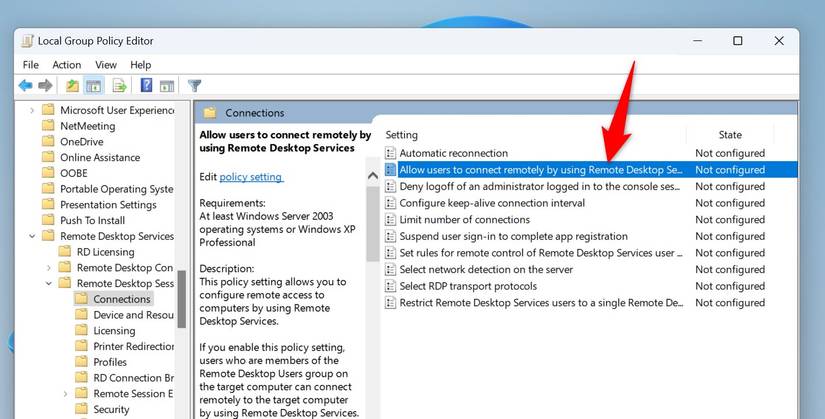
Task: Click the NetMeeting folder icon
Action: pyautogui.click(x=48, y=126)
